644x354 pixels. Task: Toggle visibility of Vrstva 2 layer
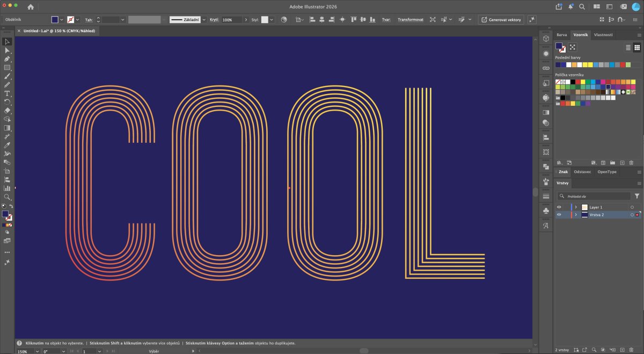tap(559, 214)
